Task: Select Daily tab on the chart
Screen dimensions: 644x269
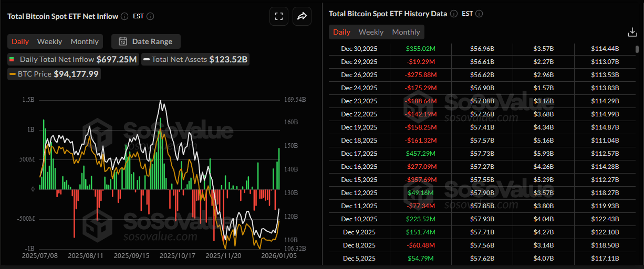Action: 20,41
